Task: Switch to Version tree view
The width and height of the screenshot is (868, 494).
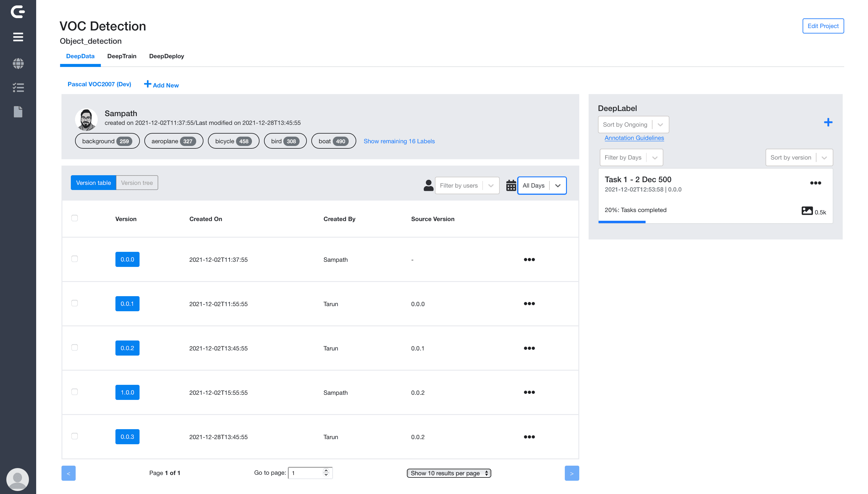Action: (137, 183)
